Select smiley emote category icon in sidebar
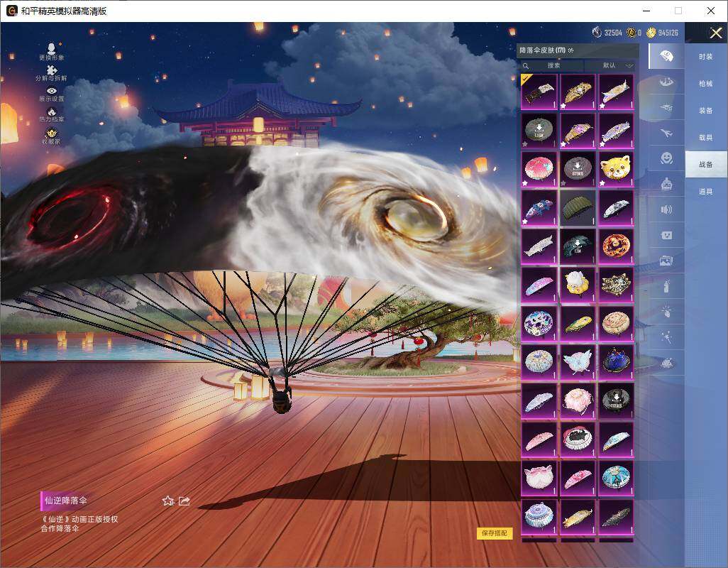The height and width of the screenshot is (568, 728). click(x=667, y=158)
